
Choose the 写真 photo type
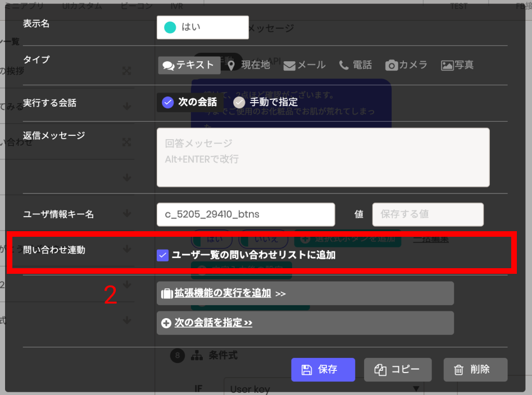click(x=457, y=65)
